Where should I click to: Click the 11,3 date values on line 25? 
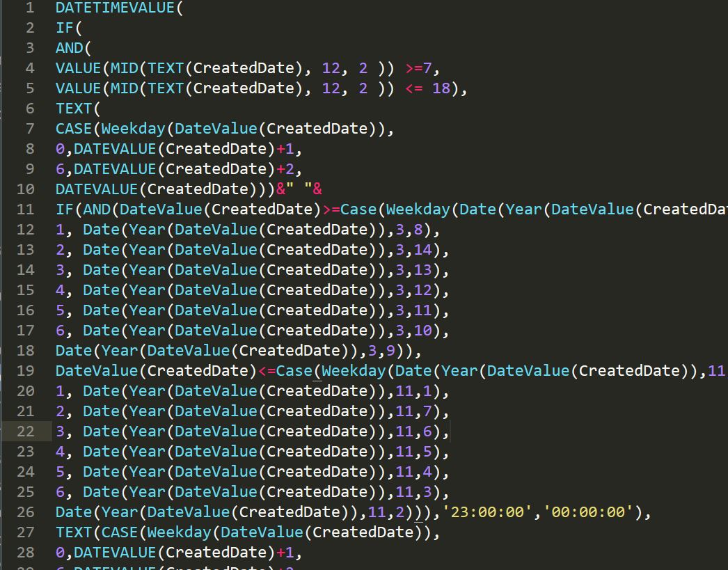414,492
